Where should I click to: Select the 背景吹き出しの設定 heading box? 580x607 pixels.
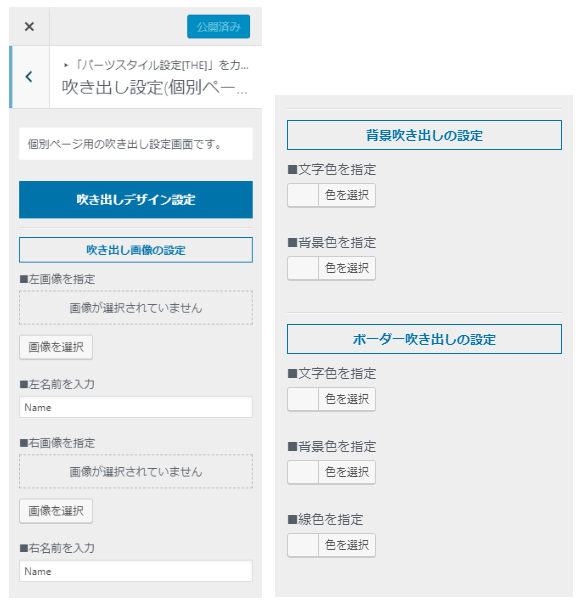(424, 135)
